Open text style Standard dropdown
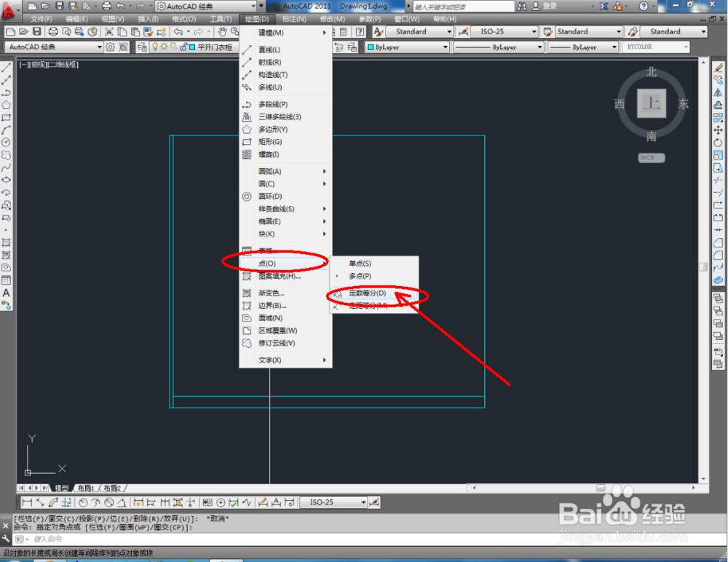Image resolution: width=728 pixels, height=562 pixels. pyautogui.click(x=420, y=31)
